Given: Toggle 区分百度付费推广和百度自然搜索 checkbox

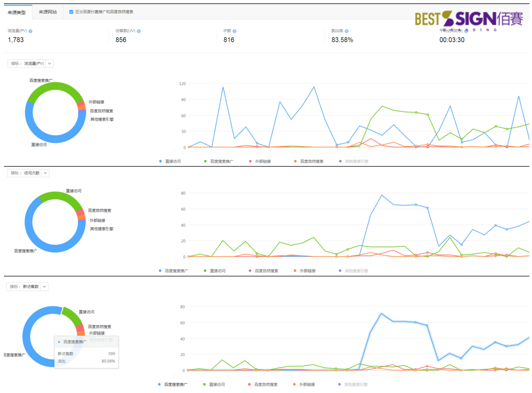Looking at the screenshot, I should pyautogui.click(x=71, y=12).
